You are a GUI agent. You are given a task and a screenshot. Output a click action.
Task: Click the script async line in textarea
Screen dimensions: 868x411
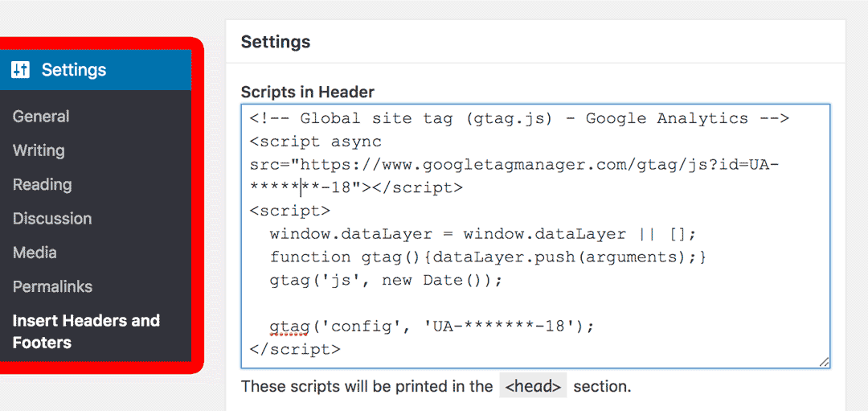315,142
